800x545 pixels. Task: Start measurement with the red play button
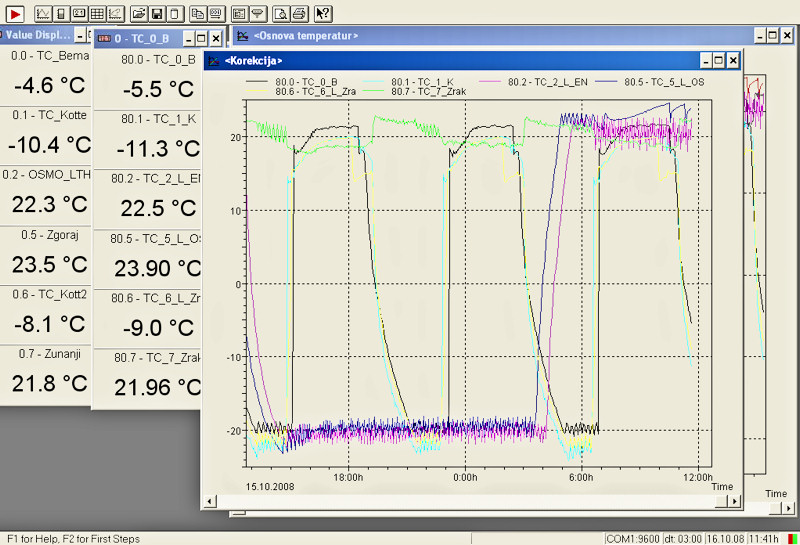14,14
